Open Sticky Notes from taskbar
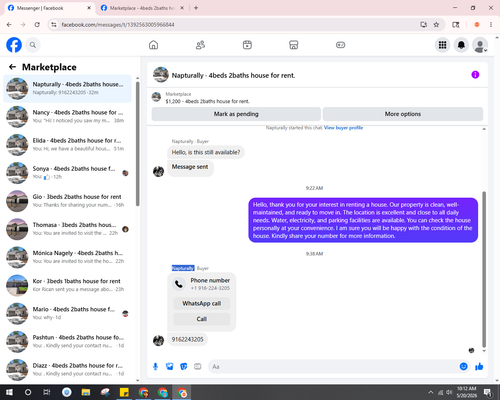The width and height of the screenshot is (500, 400). (x=124, y=392)
